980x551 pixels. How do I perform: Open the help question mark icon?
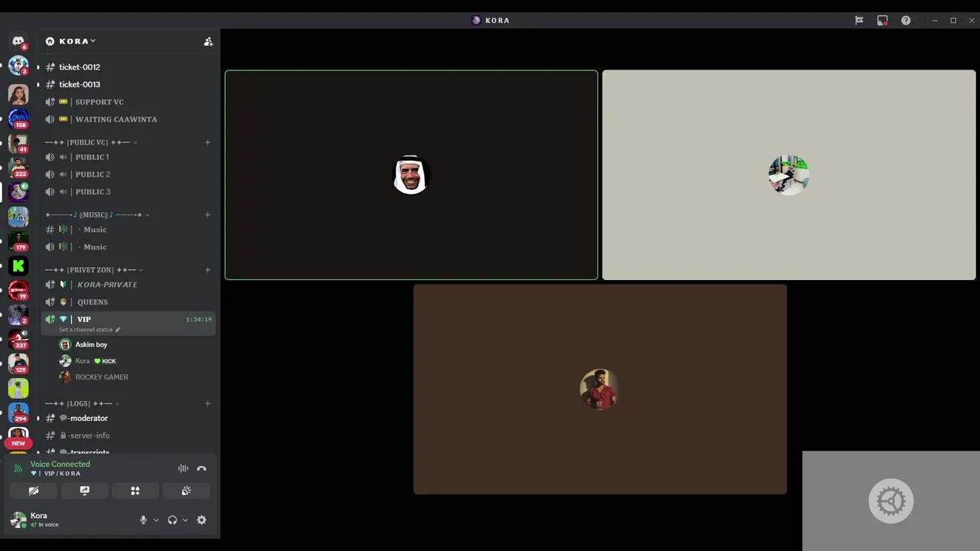(x=906, y=21)
